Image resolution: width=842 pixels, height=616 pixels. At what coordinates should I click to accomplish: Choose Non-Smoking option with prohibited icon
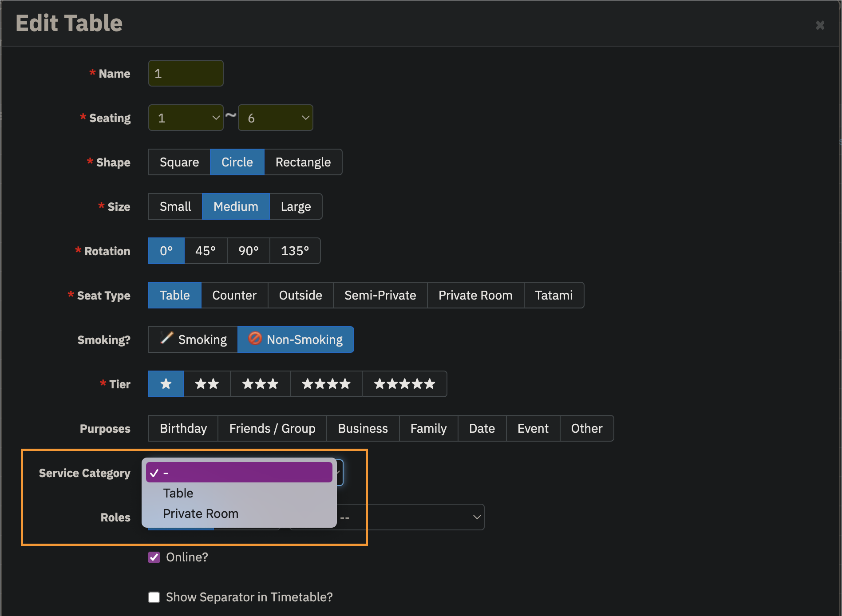(296, 340)
